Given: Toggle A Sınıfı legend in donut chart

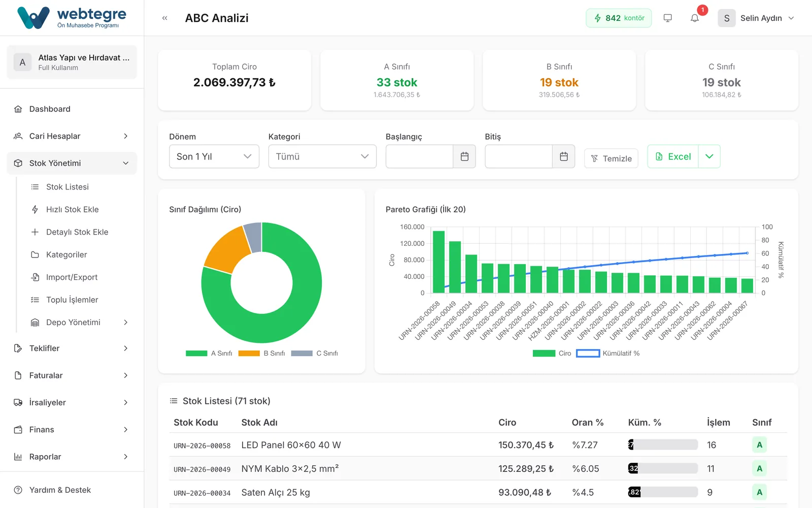Looking at the screenshot, I should pos(209,354).
